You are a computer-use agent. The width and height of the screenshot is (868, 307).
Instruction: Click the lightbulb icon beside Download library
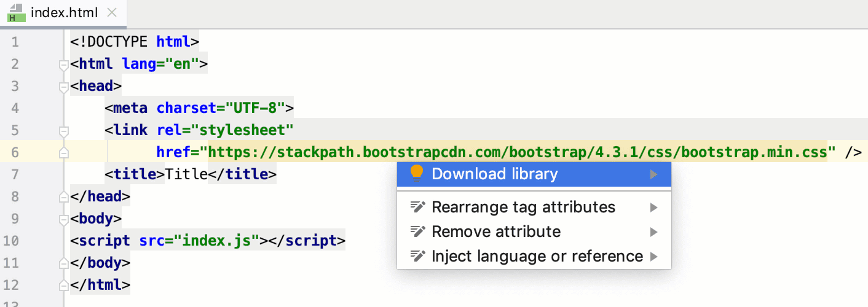tap(417, 174)
